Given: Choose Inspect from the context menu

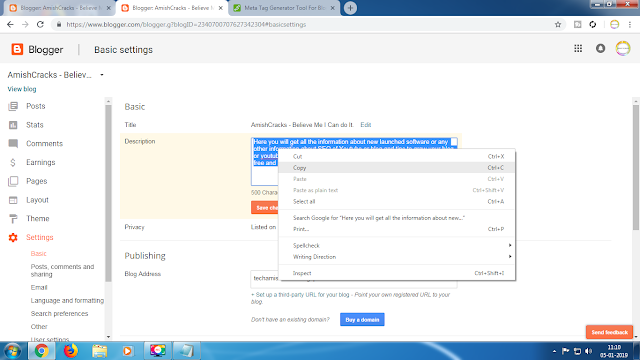Looking at the screenshot, I should (397, 273).
